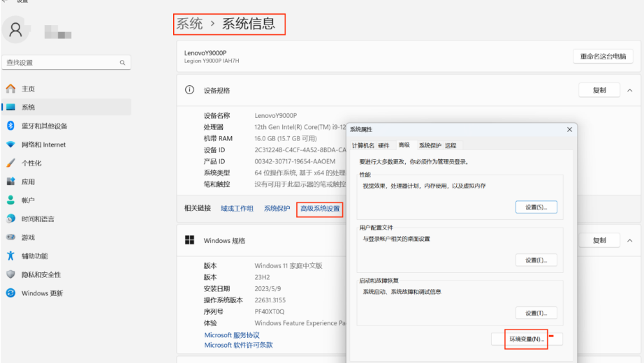Open 游戏 controller icon
This screenshot has width=644, height=363.
pyautogui.click(x=10, y=237)
